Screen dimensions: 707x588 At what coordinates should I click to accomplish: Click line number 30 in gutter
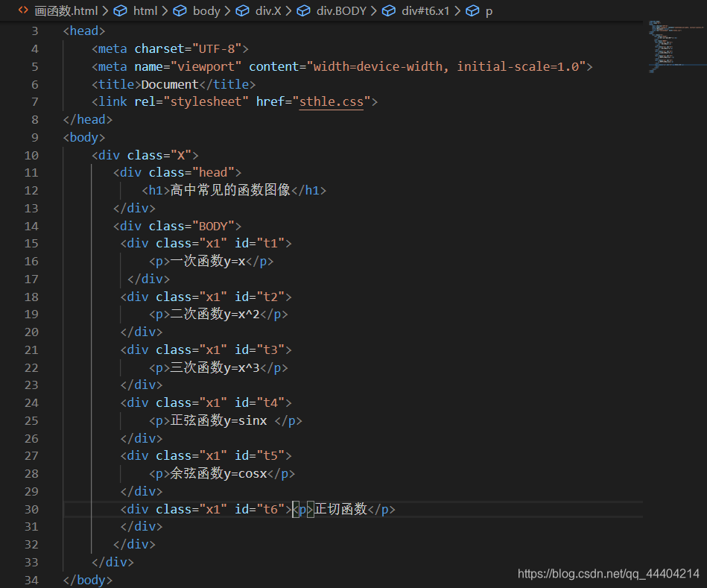coord(31,509)
